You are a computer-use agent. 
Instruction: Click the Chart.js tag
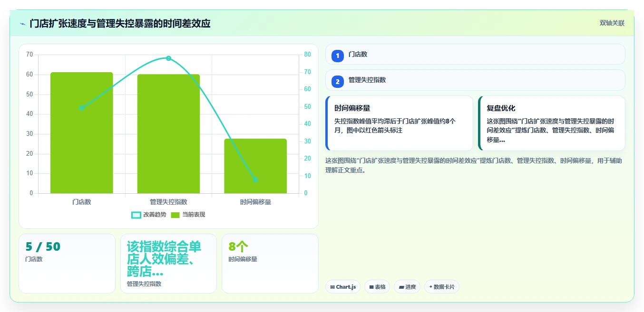[x=343, y=287]
